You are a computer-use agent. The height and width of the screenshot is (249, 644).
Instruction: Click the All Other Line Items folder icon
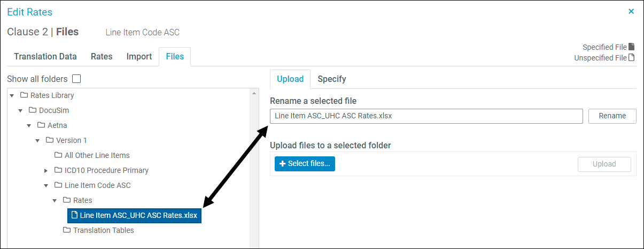pos(58,155)
